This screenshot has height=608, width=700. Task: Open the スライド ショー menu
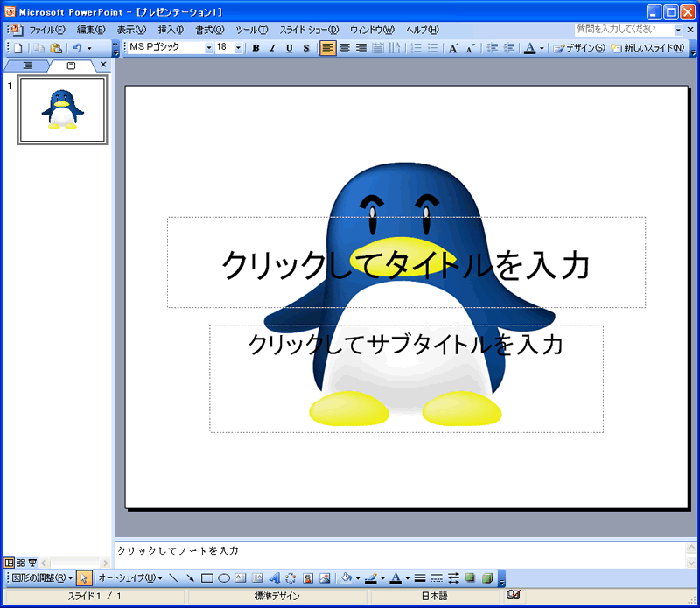pyautogui.click(x=310, y=30)
